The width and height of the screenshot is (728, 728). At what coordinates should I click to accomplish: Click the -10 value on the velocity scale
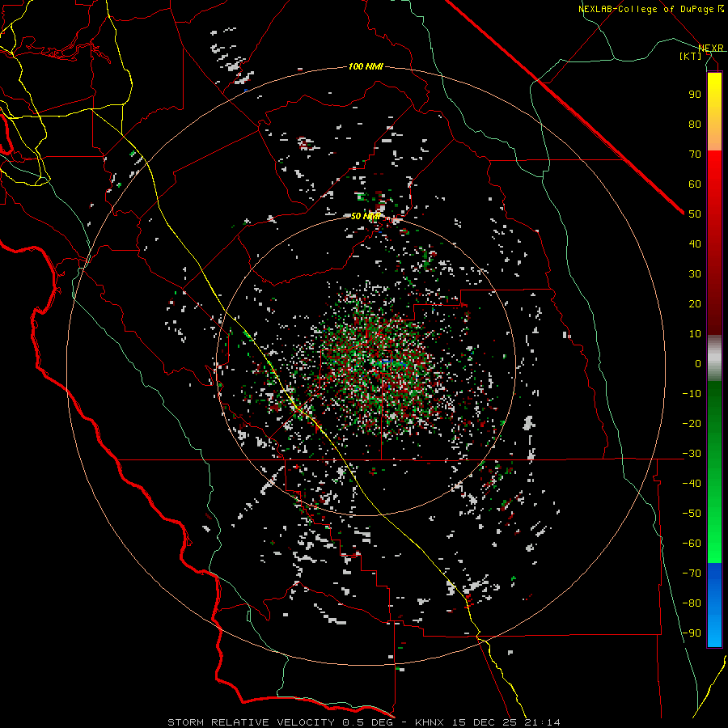[692, 394]
